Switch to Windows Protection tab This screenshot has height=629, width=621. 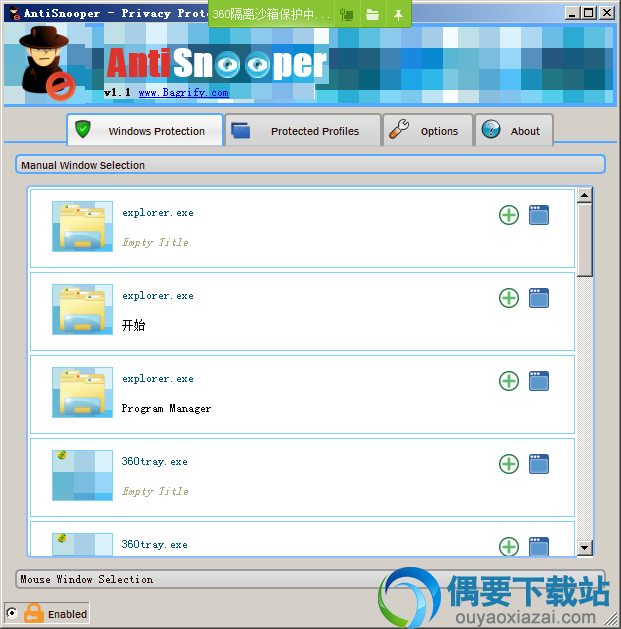[x=145, y=130]
